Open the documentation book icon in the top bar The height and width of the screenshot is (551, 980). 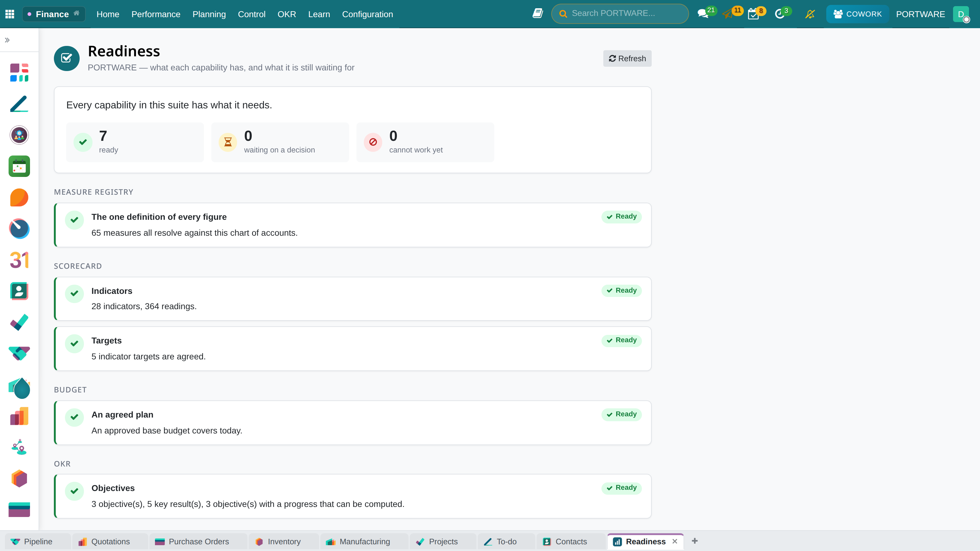(537, 14)
